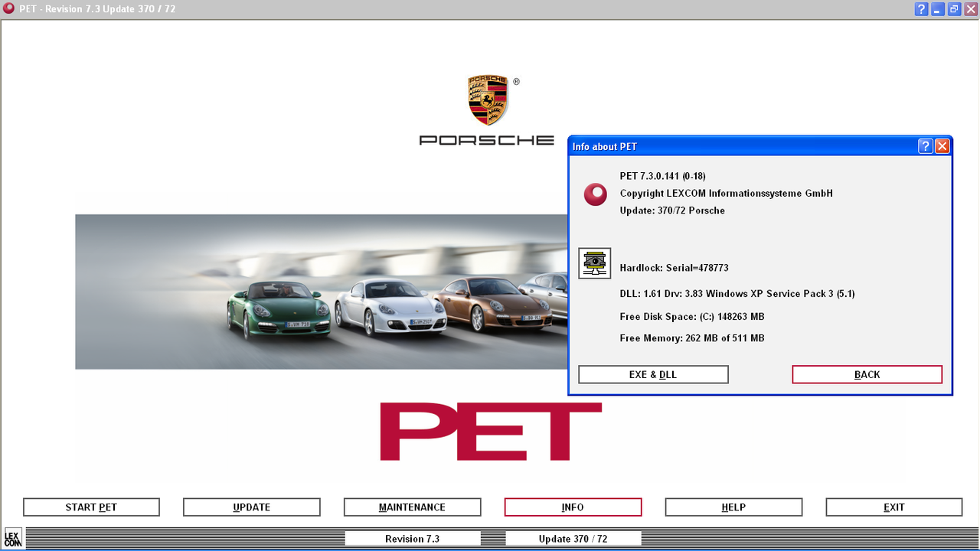Viewport: 980px width, 551px height.
Task: Close the main PET window
Action: (970, 9)
